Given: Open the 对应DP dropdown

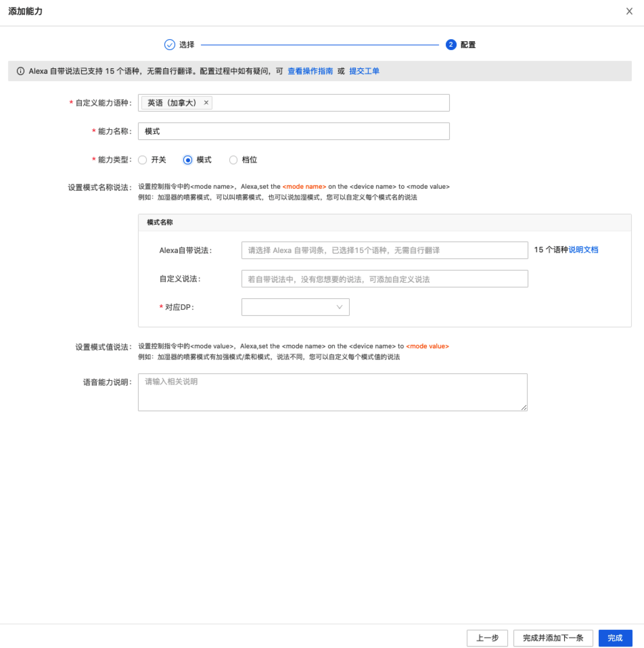Looking at the screenshot, I should (x=295, y=307).
